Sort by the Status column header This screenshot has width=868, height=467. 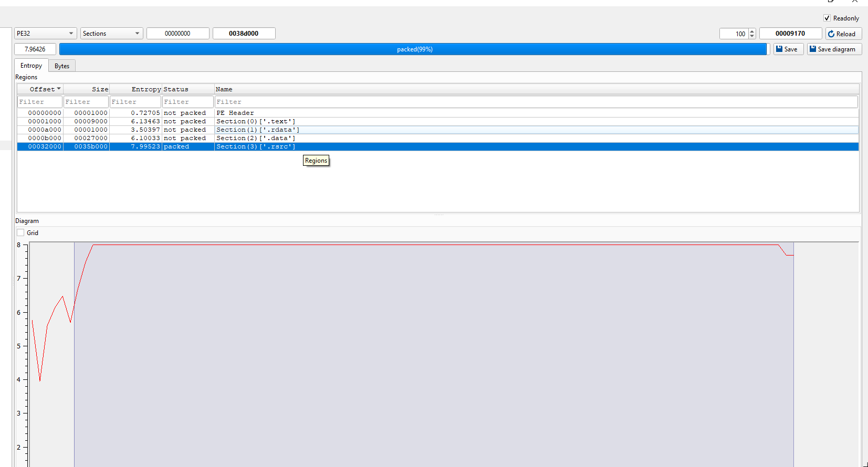point(188,89)
